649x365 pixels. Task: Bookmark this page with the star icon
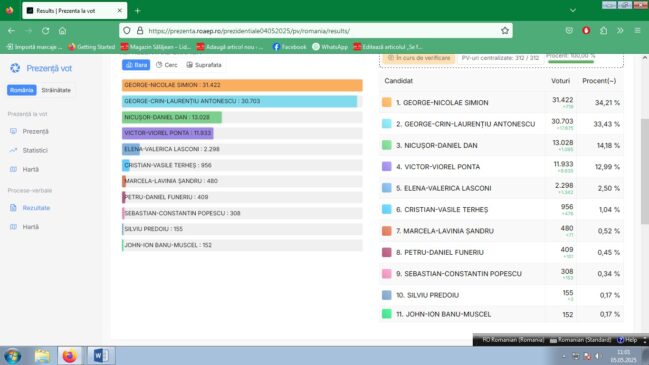(x=505, y=31)
